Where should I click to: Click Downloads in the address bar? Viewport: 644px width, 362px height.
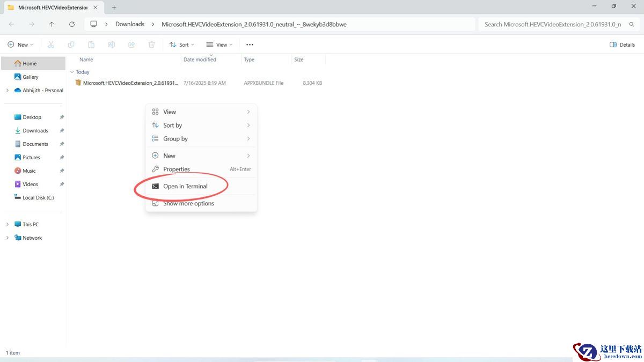tap(130, 24)
